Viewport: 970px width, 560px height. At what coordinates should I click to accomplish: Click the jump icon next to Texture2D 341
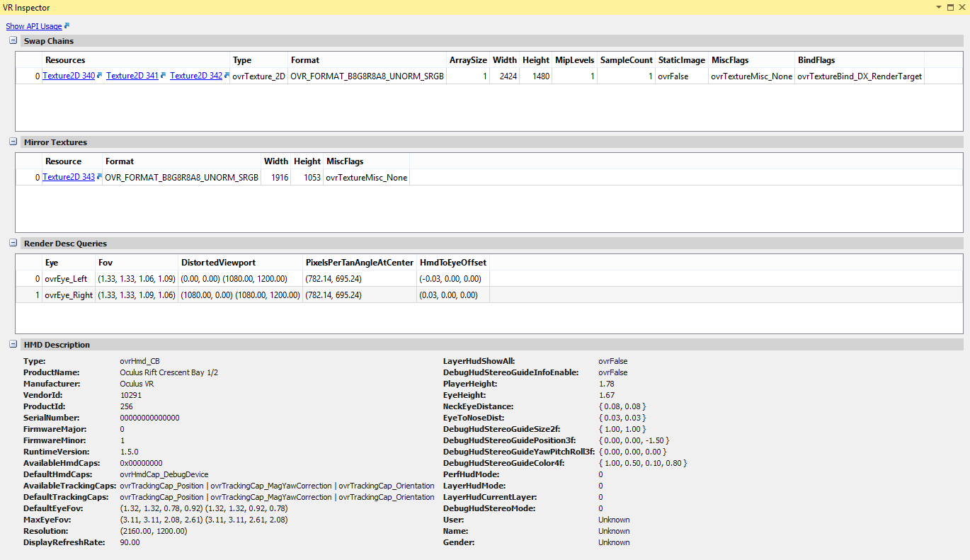point(164,76)
